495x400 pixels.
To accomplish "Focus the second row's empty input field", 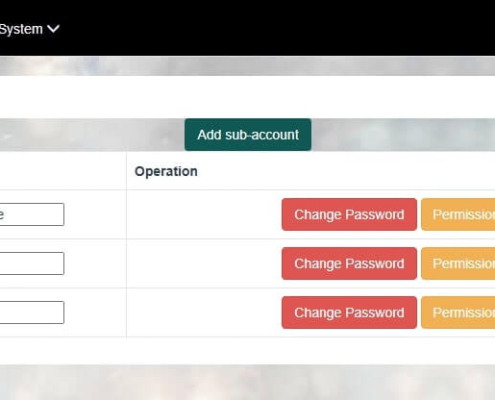I will coord(32,263).
